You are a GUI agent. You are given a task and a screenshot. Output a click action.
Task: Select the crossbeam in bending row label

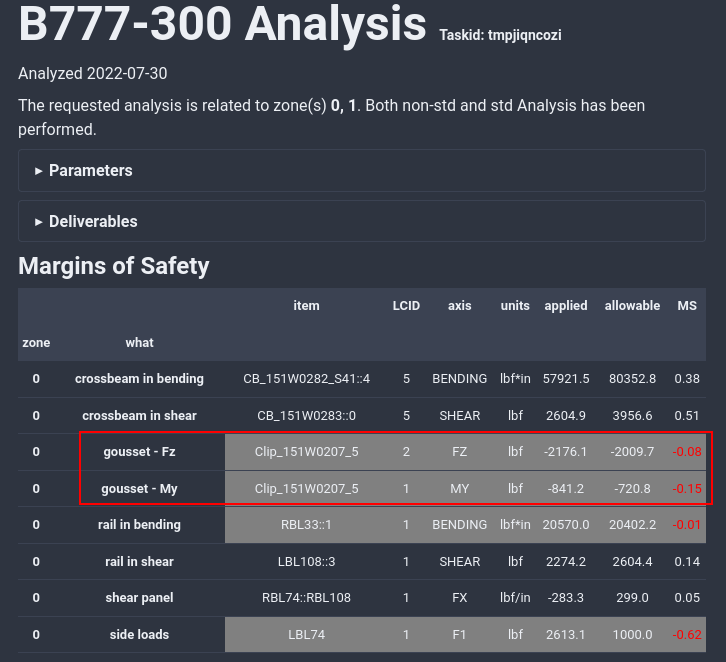[x=139, y=379]
